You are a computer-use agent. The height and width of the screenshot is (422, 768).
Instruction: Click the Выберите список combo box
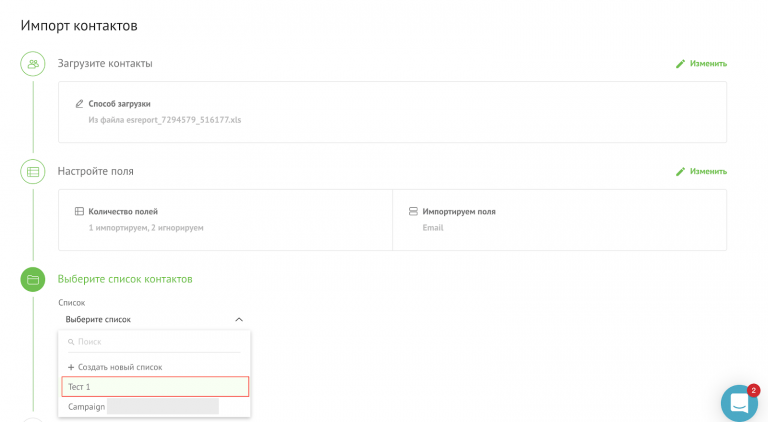(x=154, y=320)
